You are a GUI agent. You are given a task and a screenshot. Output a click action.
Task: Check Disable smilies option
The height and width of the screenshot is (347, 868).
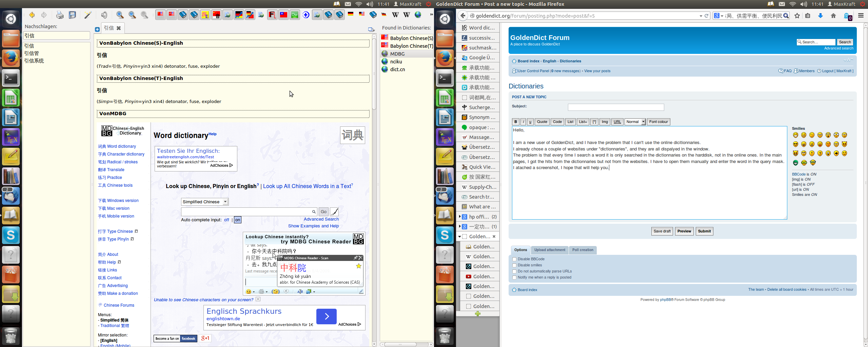coord(514,265)
